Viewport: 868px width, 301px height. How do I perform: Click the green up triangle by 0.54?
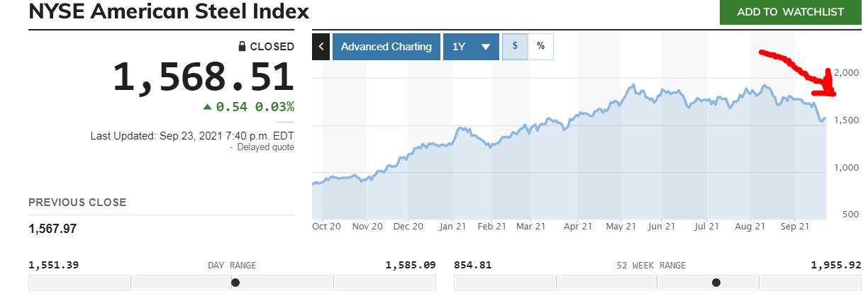click(207, 107)
